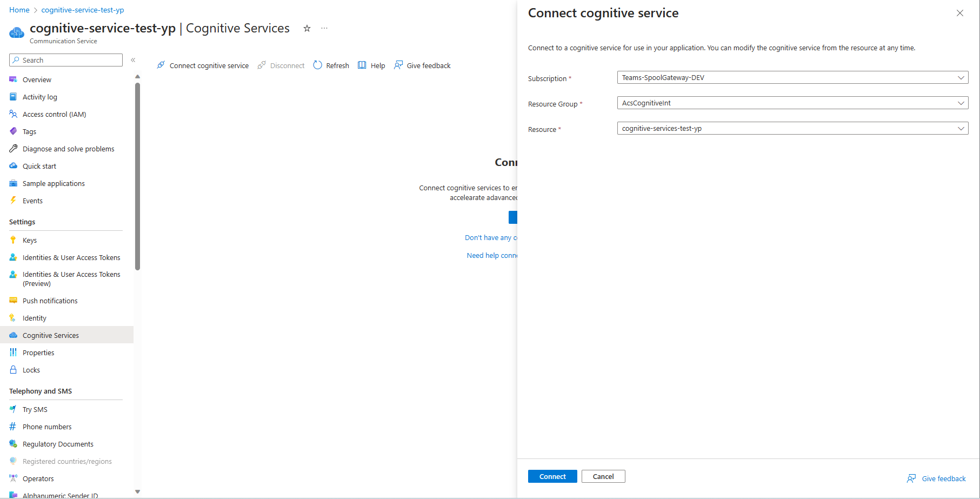Open the Resource Group dropdown
Viewport: 980px width, 499px height.
tap(961, 103)
